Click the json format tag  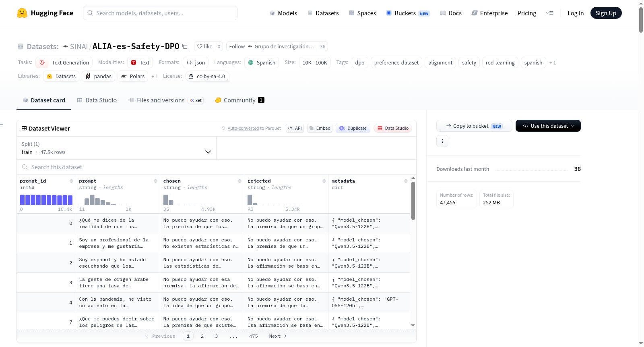pyautogui.click(x=196, y=62)
